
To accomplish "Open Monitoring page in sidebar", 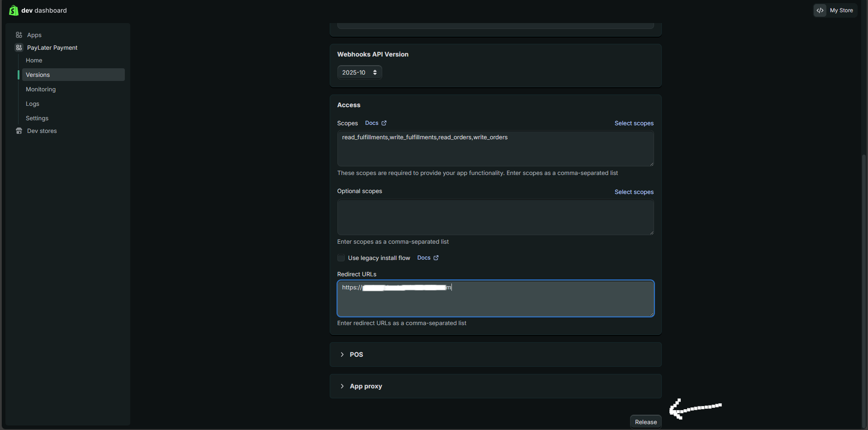I will tap(41, 89).
